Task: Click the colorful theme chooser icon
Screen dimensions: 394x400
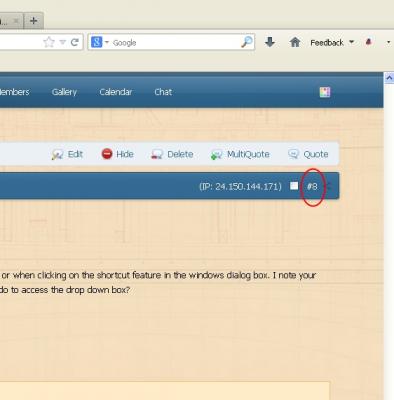Action: pos(325,92)
